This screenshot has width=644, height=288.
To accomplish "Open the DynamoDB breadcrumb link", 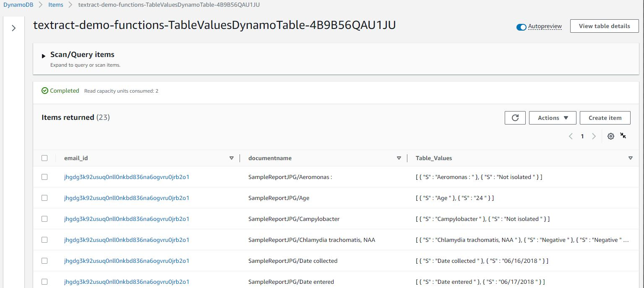I will (x=18, y=5).
